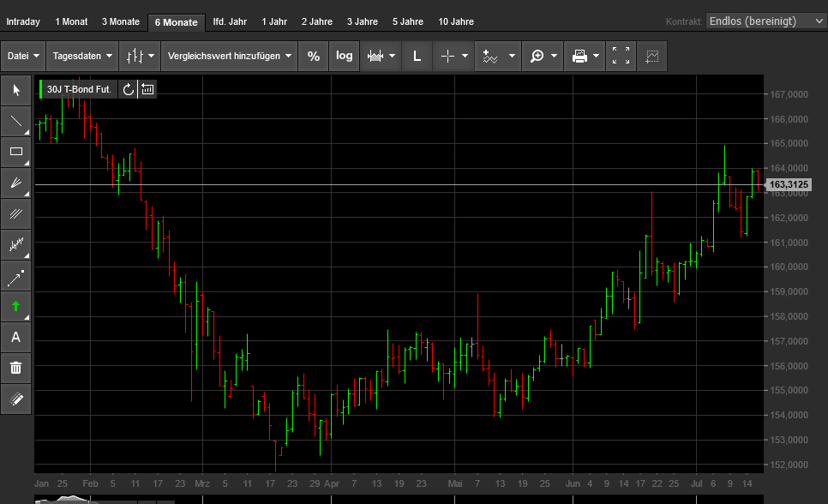Toggle logarithmic scale with log button
This screenshot has height=504, width=828.
344,56
